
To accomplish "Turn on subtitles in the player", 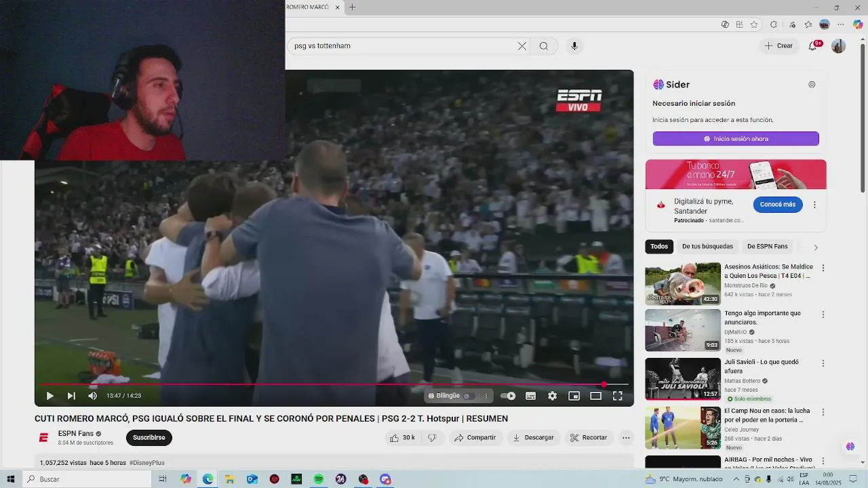I will pos(530,396).
